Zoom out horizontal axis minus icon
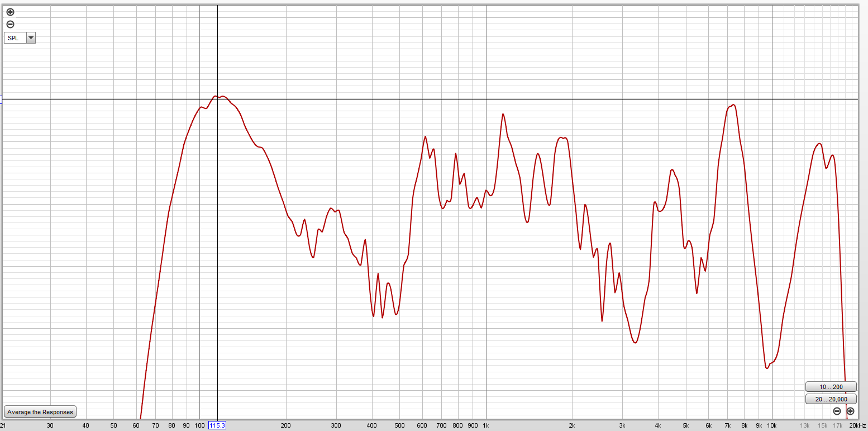The height and width of the screenshot is (431, 868). click(837, 411)
